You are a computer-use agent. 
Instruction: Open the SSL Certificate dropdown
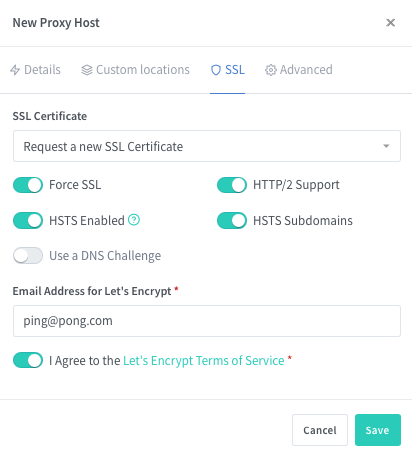click(x=207, y=146)
